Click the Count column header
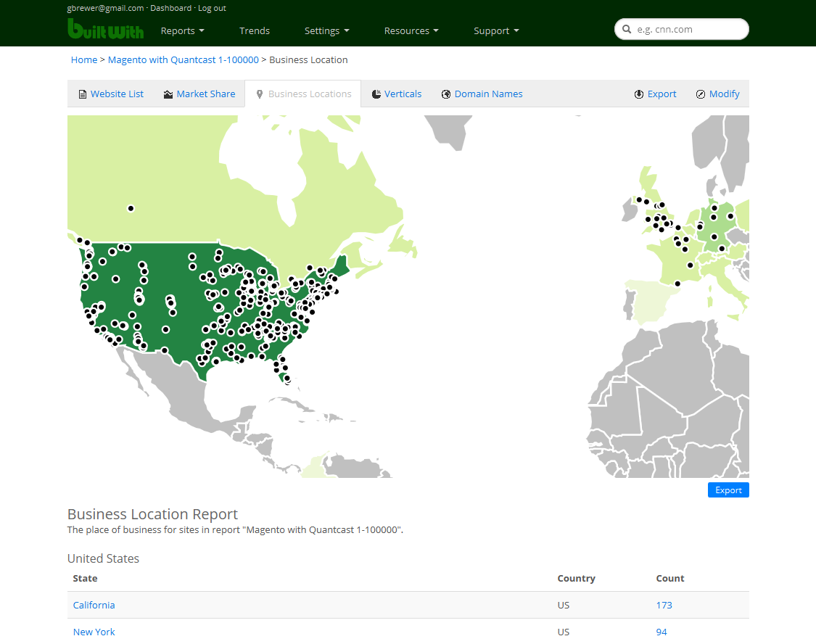 670,579
